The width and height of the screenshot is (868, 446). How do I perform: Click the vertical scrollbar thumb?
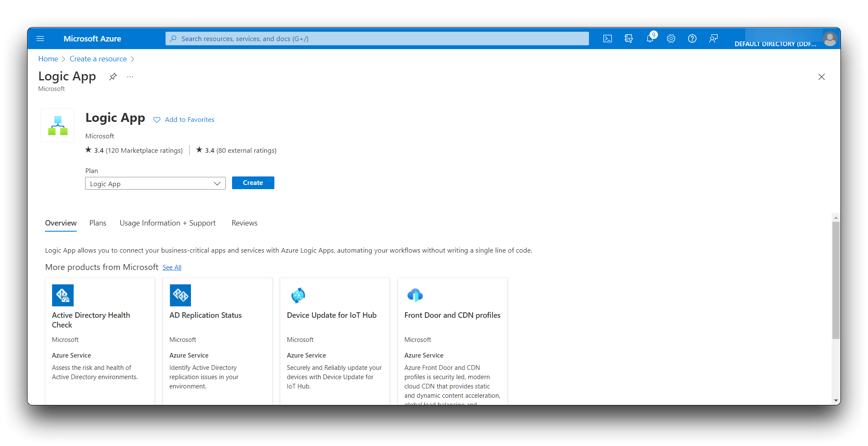point(836,280)
